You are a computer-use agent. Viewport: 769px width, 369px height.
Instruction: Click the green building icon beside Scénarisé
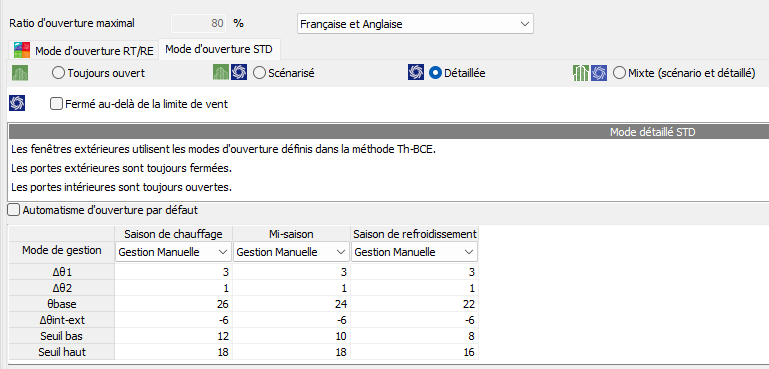(x=221, y=73)
